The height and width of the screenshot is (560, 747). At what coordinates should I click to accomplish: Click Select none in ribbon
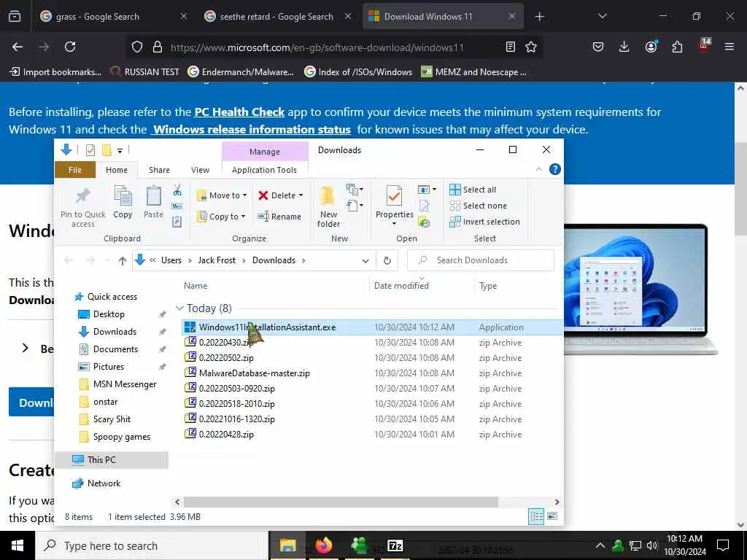coord(479,206)
